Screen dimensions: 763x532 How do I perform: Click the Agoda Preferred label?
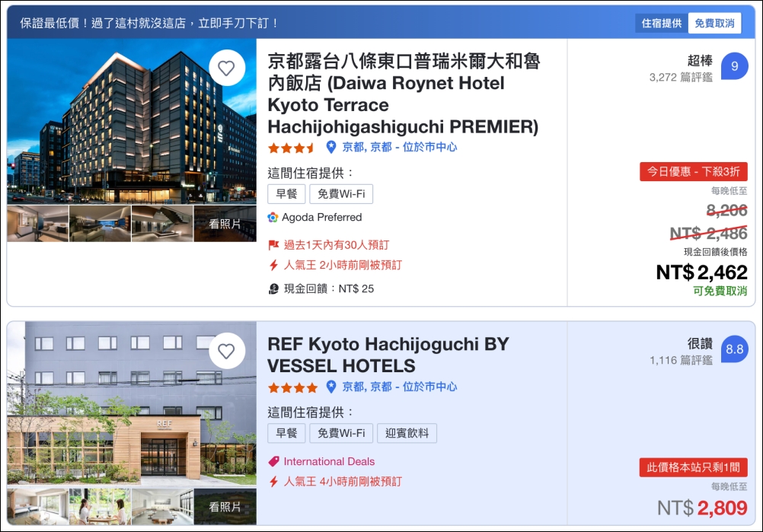(321, 218)
